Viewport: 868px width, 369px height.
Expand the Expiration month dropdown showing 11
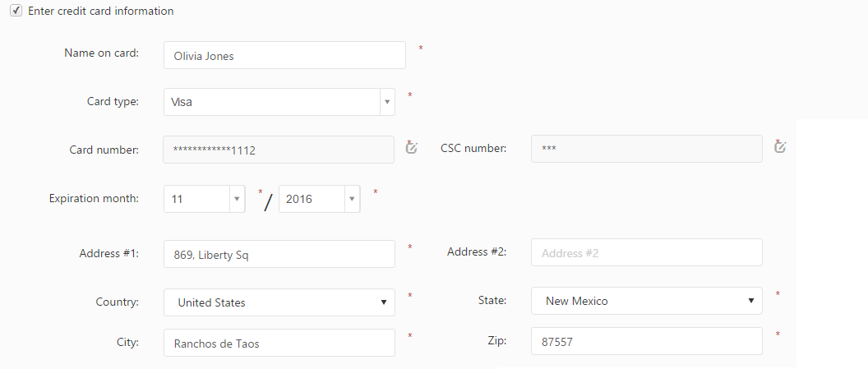pyautogui.click(x=205, y=199)
